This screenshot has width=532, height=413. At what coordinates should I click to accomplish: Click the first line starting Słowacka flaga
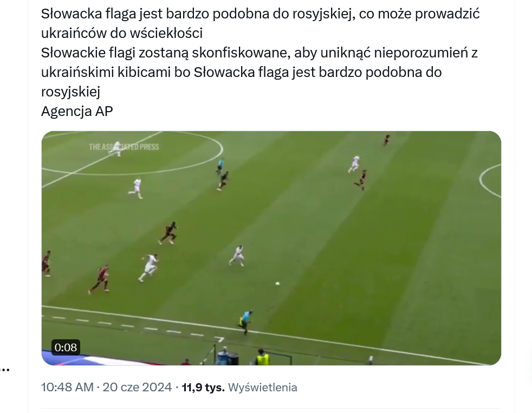260,14
